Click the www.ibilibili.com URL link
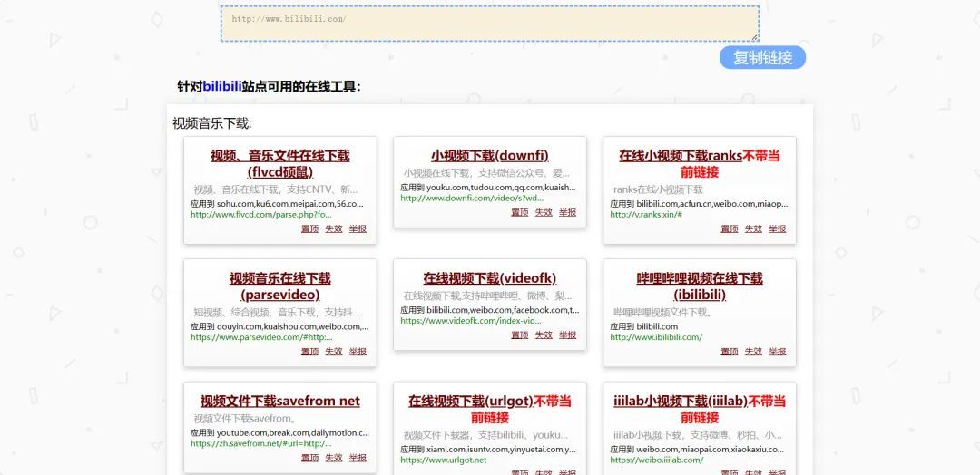This screenshot has width=980, height=475. 656,337
